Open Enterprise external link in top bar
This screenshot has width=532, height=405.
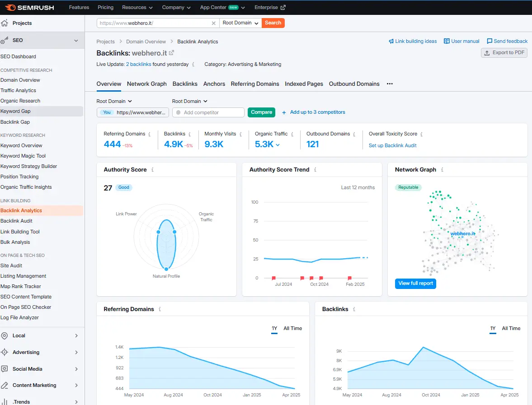pyautogui.click(x=270, y=8)
